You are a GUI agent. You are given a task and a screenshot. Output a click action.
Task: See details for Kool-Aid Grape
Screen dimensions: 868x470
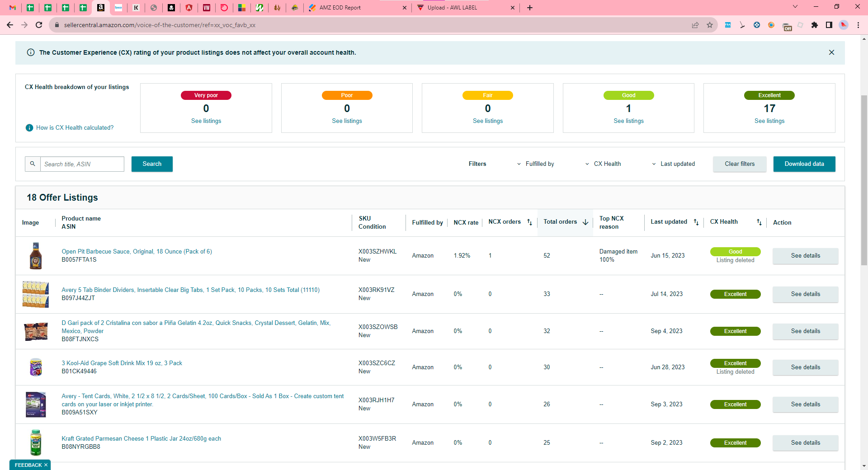(x=805, y=367)
